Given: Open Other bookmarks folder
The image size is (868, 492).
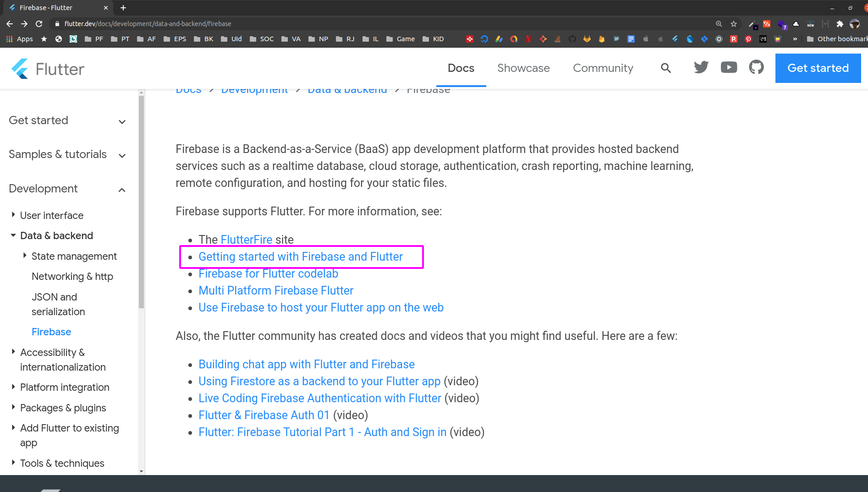Looking at the screenshot, I should click(837, 39).
